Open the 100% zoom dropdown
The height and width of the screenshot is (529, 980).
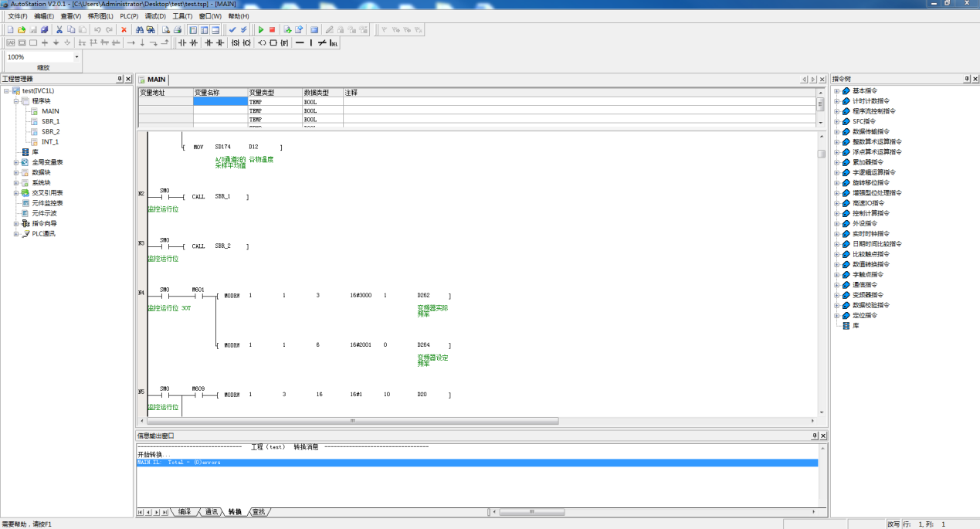[76, 57]
